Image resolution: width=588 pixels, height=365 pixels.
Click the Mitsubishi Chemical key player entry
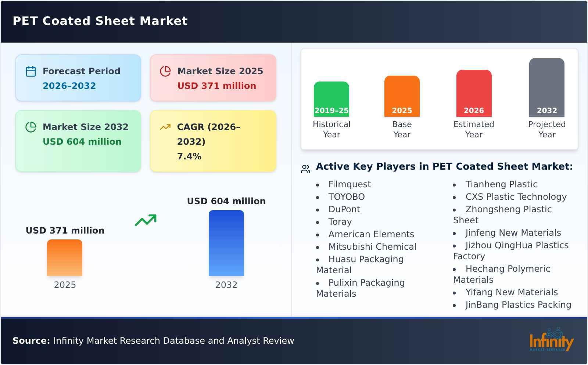click(372, 246)
